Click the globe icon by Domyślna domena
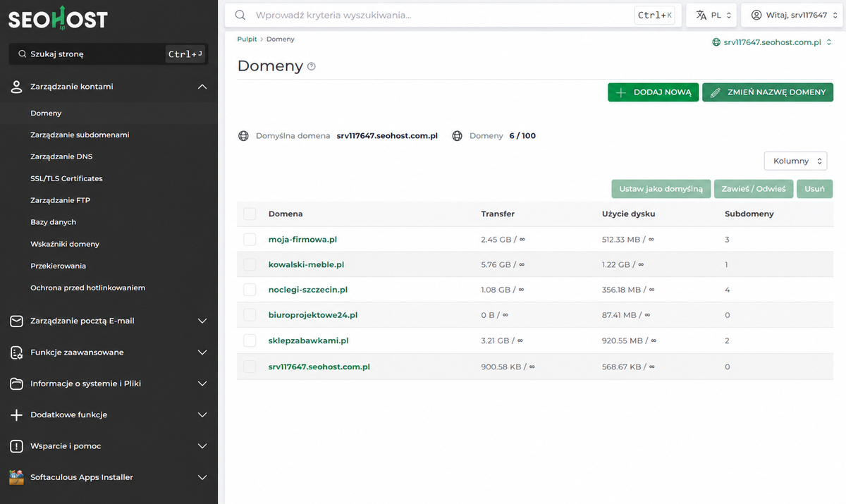This screenshot has width=846, height=504. click(243, 136)
